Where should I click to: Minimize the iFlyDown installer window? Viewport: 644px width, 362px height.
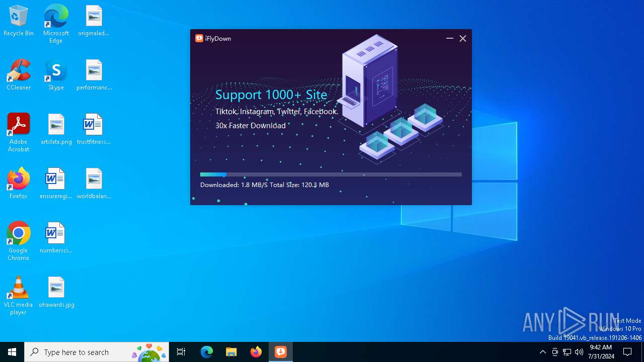point(450,38)
